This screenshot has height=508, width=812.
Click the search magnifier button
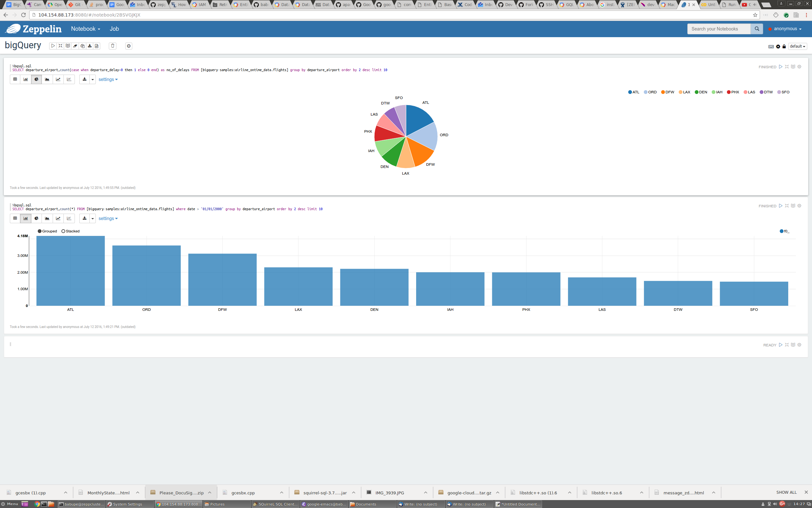(756, 29)
